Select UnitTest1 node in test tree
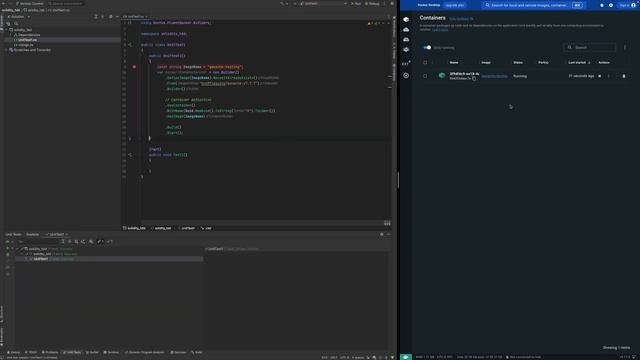Screen dimensions: 640x360 tap(41, 259)
